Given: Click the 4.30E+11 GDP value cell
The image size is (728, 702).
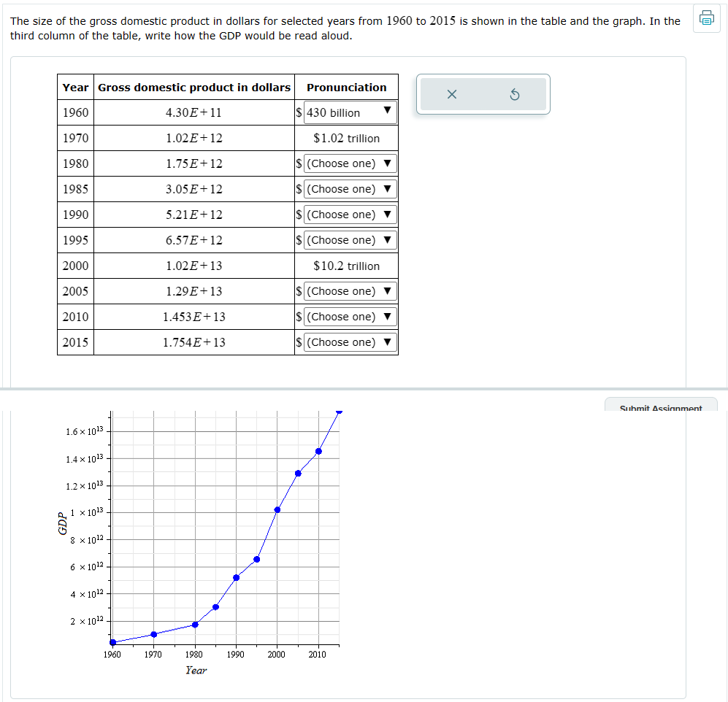Looking at the screenshot, I should [x=194, y=112].
